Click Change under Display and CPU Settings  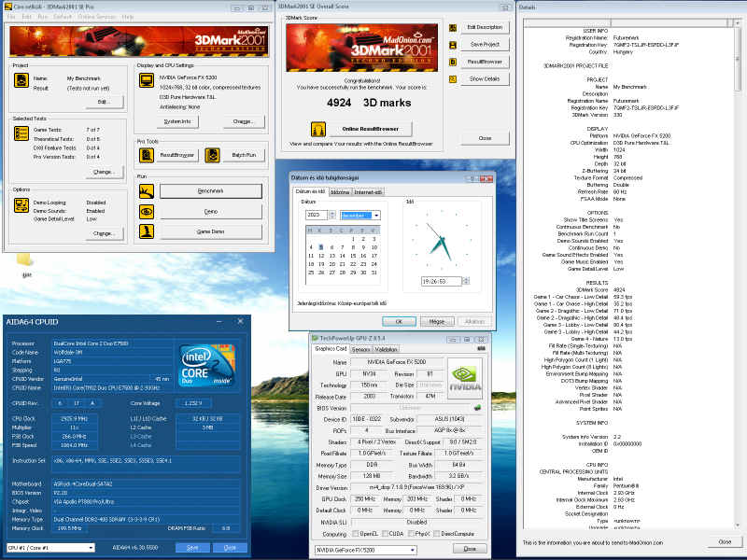tap(244, 121)
